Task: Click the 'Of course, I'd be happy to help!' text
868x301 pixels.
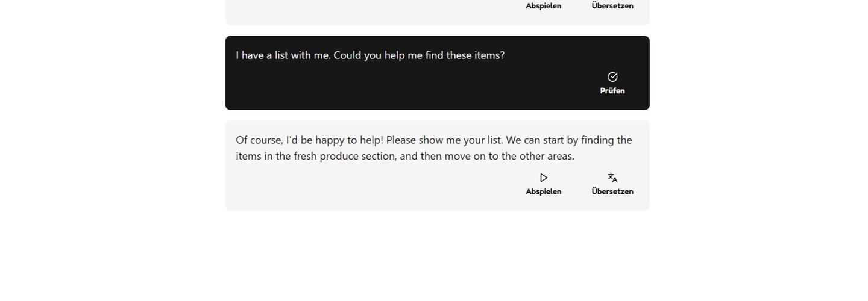Action: pyautogui.click(x=309, y=140)
